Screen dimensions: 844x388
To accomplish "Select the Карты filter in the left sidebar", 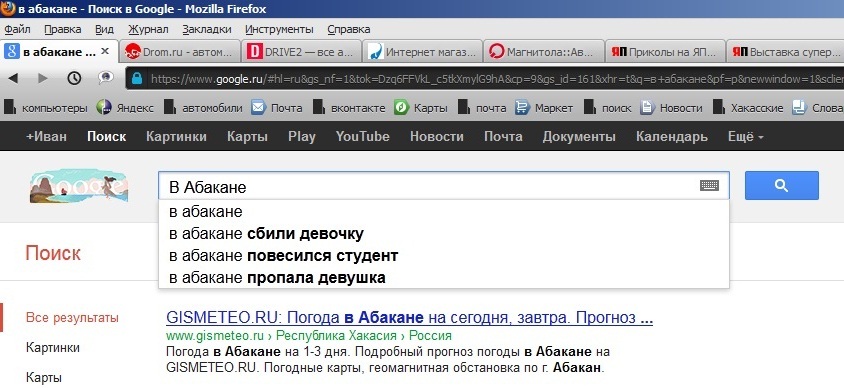I will [44, 377].
